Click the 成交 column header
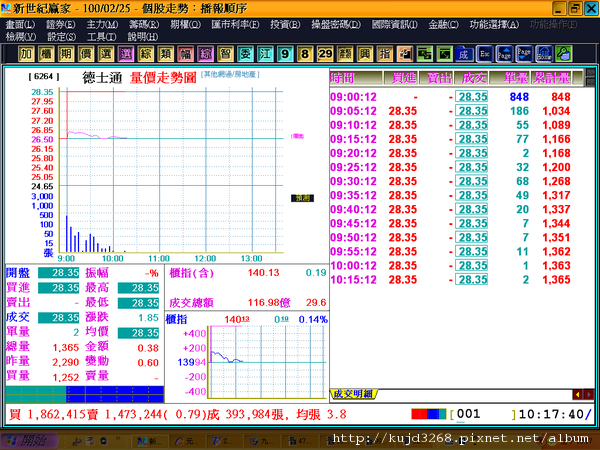 pos(471,78)
